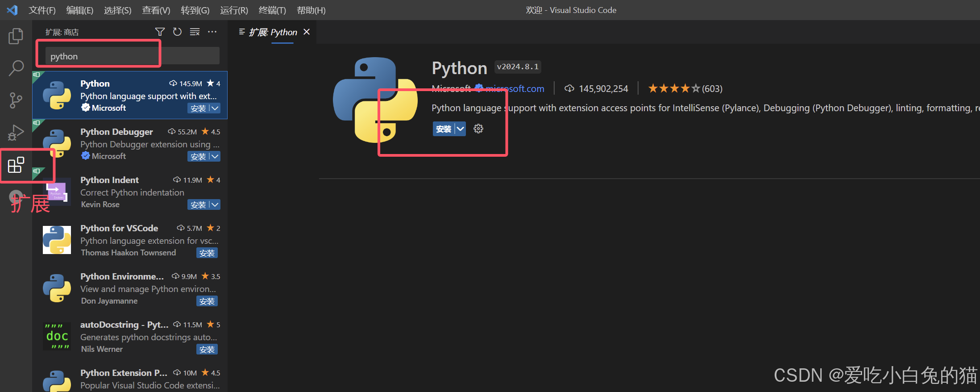The image size is (980, 392).
Task: Click the VS Code logo icon
Action: point(12,10)
